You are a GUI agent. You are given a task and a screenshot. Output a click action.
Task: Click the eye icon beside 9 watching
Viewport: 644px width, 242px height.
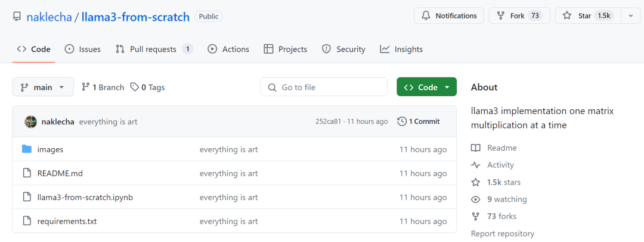(476, 200)
